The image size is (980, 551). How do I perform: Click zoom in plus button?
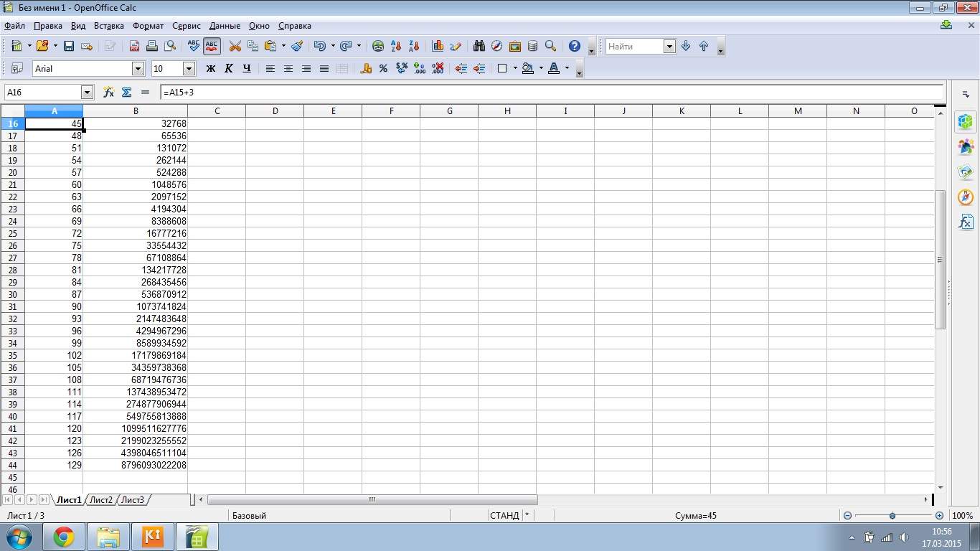[939, 516]
